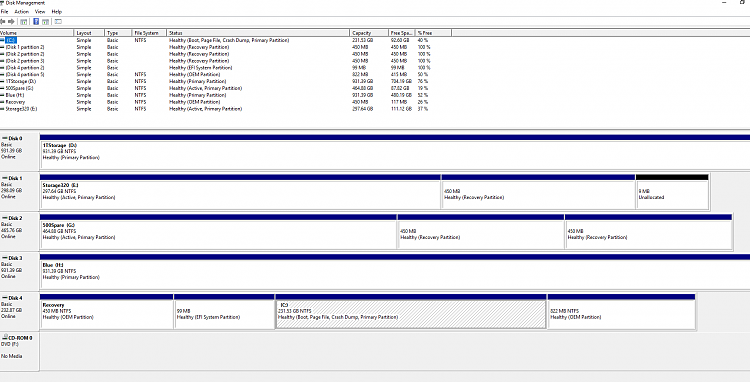Sort by the Capacity column header
This screenshot has height=382, width=750.
tap(369, 33)
